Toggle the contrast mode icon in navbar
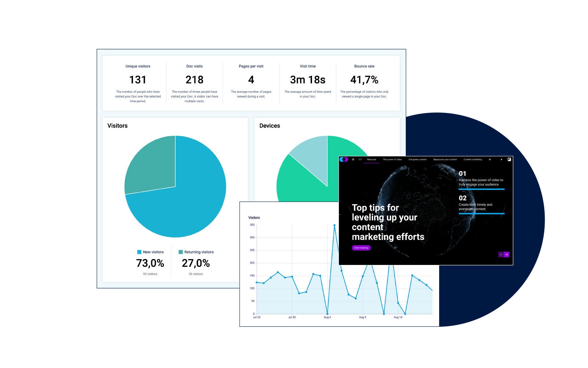The width and height of the screenshot is (588, 368). pos(509,159)
